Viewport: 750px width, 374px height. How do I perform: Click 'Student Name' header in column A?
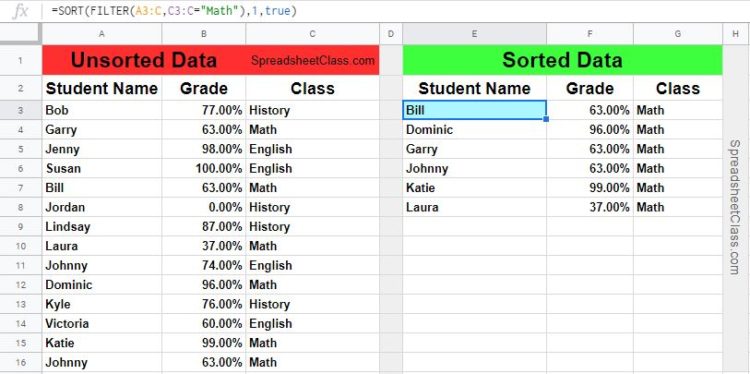click(x=102, y=88)
